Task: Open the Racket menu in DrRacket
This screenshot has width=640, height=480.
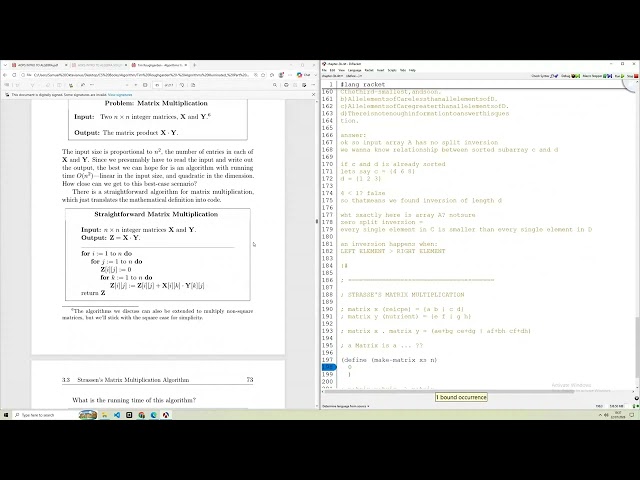Action: 369,70
